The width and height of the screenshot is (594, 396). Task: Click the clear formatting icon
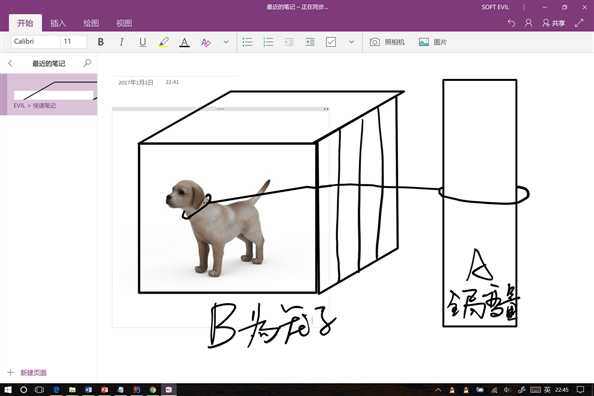point(206,42)
